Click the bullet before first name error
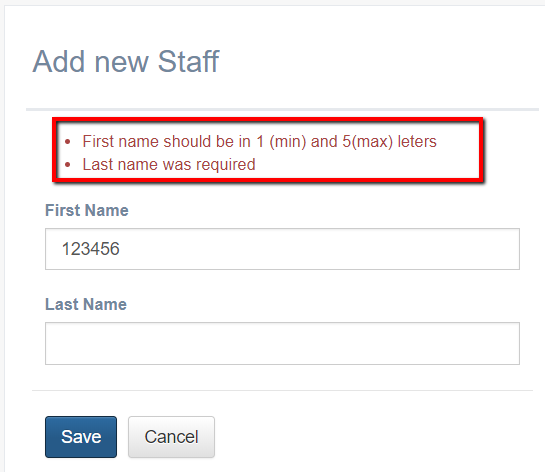Image resolution: width=545 pixels, height=472 pixels. point(68,142)
